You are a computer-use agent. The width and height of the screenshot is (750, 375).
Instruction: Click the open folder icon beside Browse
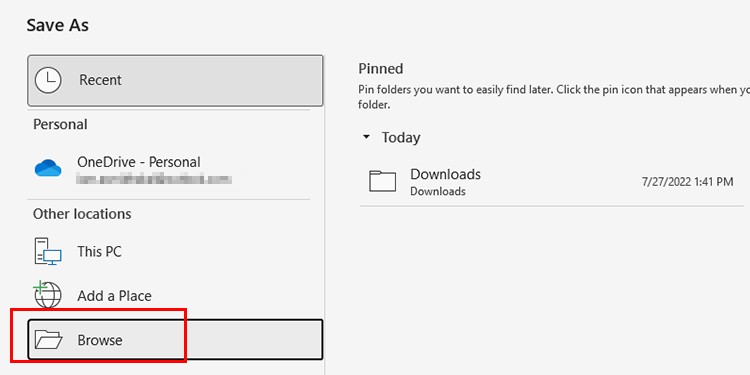pos(48,340)
